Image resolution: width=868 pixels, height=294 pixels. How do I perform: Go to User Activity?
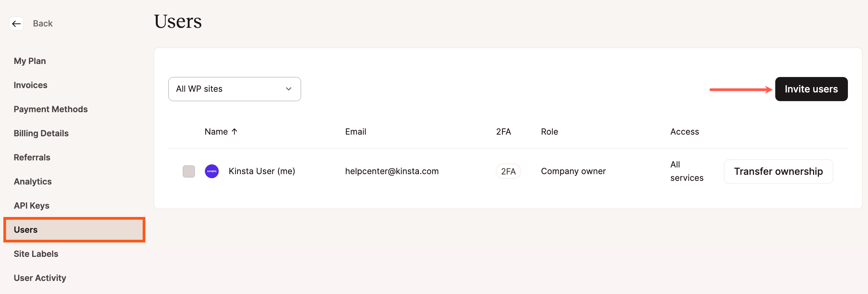(x=40, y=278)
